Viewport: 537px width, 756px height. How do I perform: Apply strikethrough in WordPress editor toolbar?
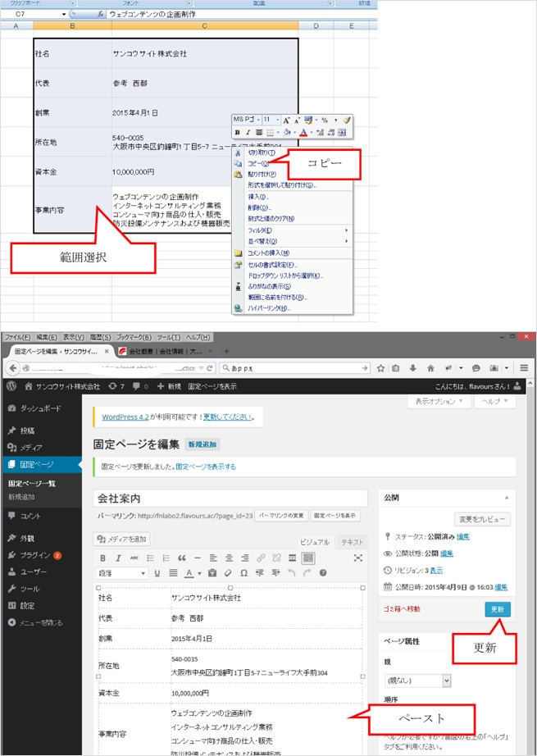tap(134, 558)
